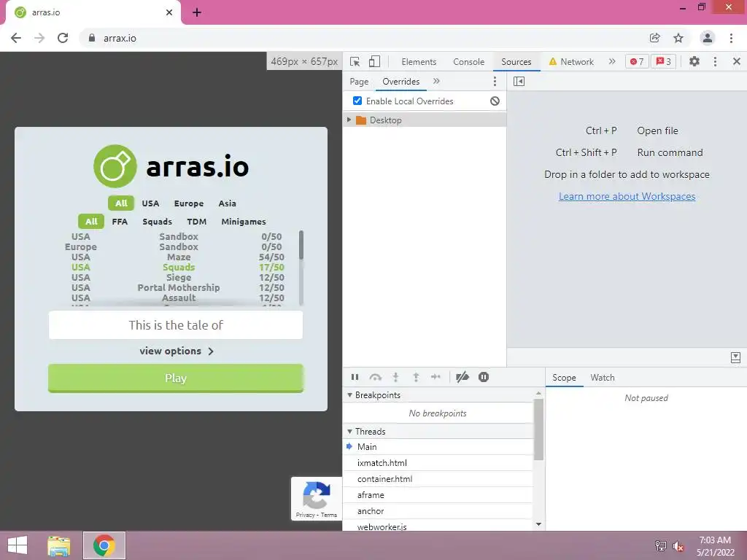Pause script execution

coord(355,377)
